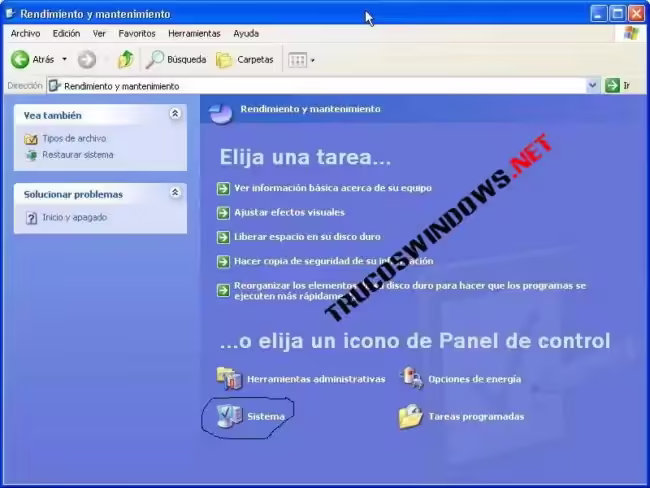Open Restaurar sistema link

point(78,155)
